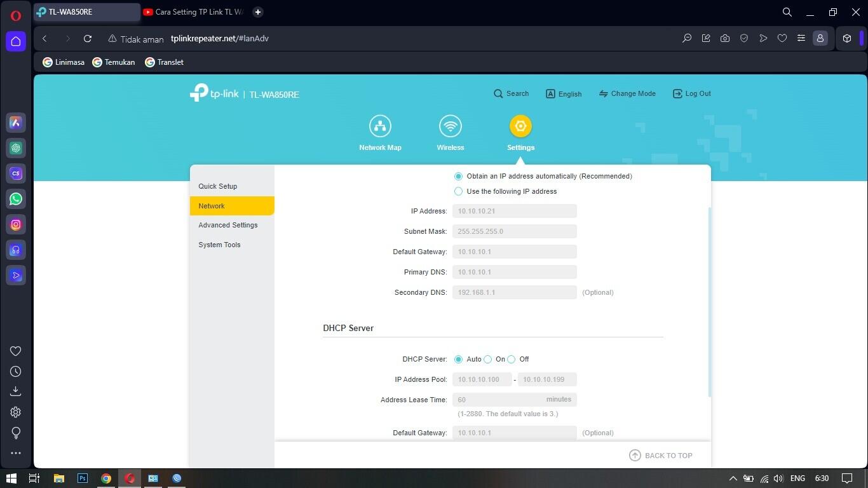This screenshot has width=868, height=488.
Task: Click the tp-link logo
Action: [x=214, y=93]
